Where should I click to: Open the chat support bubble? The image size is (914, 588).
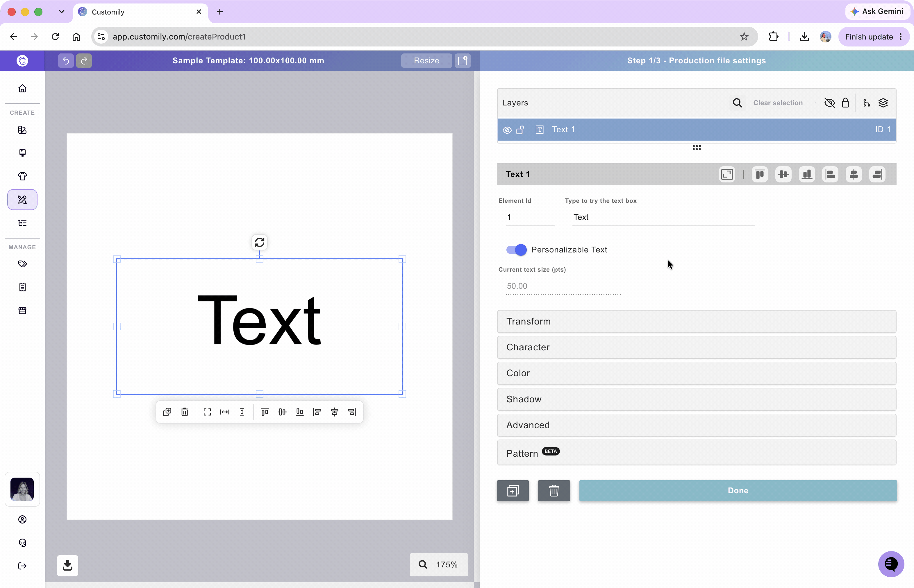pos(891,564)
